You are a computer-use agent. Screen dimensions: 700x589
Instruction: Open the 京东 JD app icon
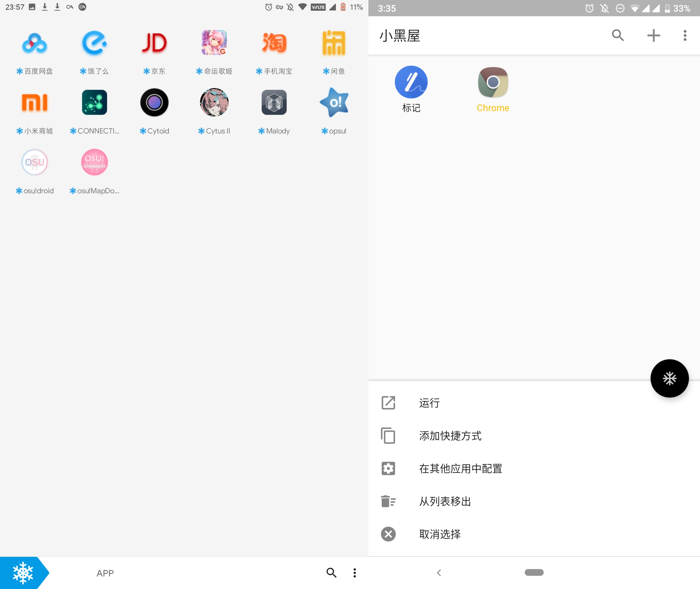[154, 43]
